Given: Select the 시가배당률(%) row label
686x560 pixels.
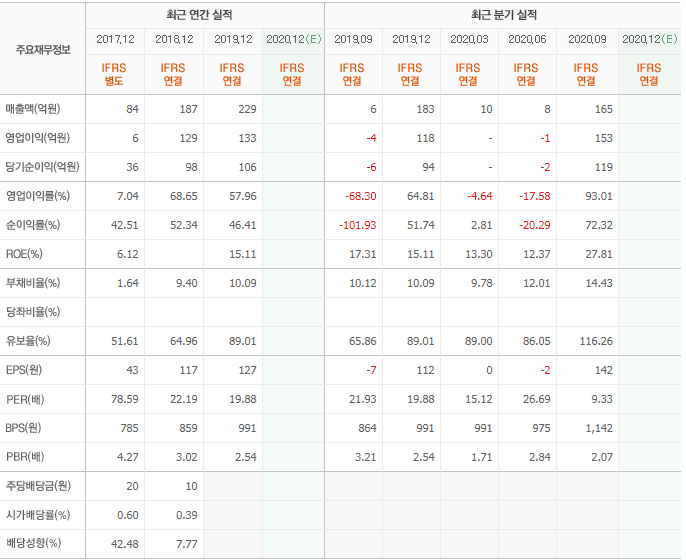Looking at the screenshot, I should (38, 515).
